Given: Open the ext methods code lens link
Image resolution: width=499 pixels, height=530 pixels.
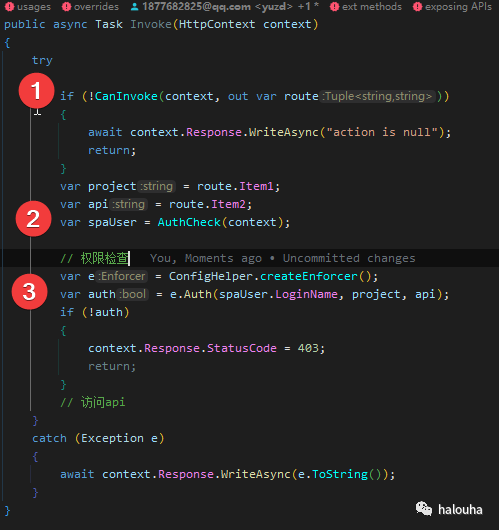Looking at the screenshot, I should 372,7.
